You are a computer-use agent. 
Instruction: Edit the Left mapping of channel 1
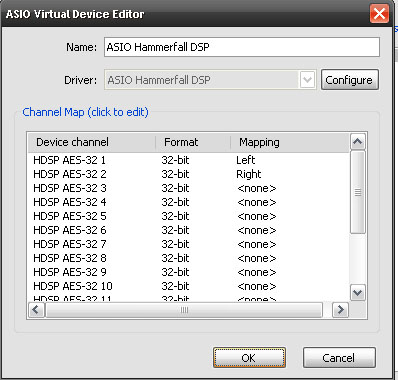point(246,160)
